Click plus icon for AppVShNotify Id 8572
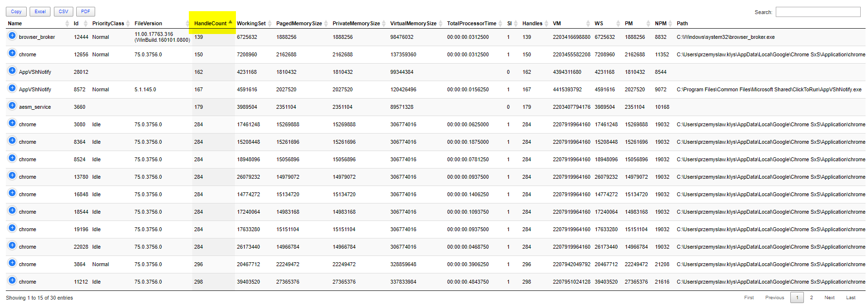The image size is (868, 305). [12, 88]
